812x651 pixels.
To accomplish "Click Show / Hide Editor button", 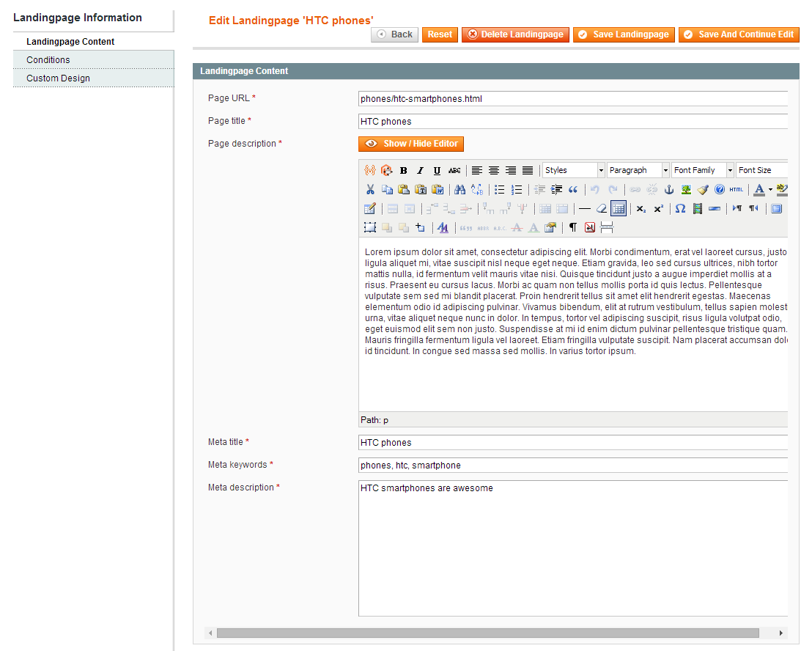I will (410, 144).
